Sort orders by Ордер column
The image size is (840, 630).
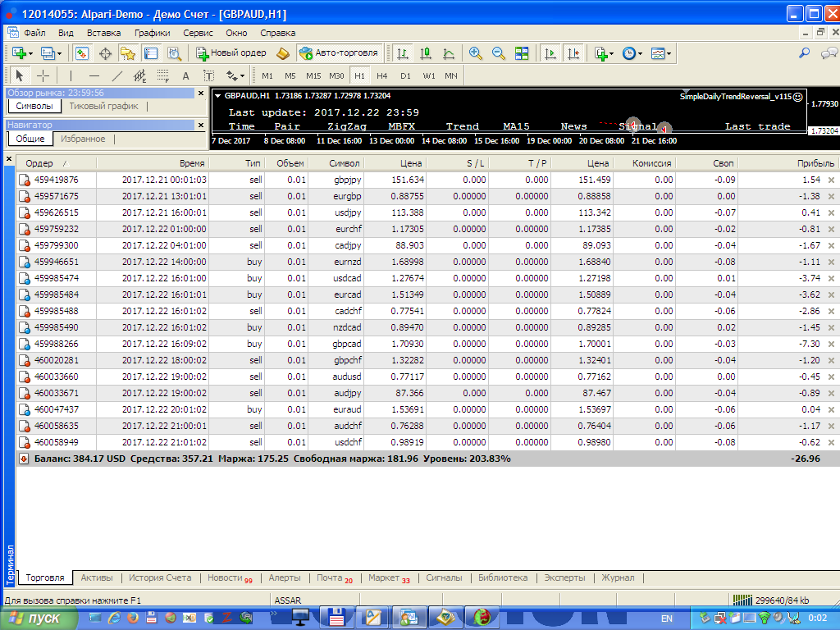57,163
